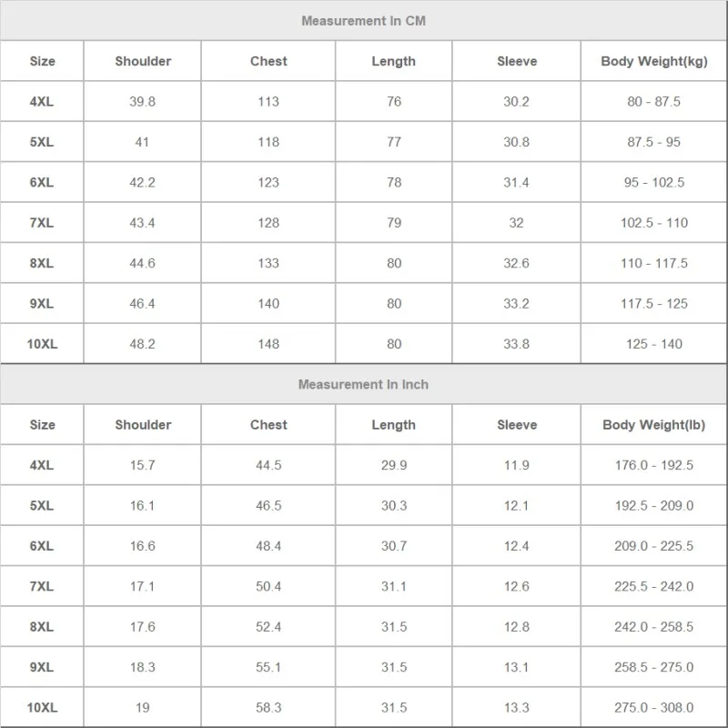Image resolution: width=728 pixels, height=728 pixels.
Task: Select the chest value 58.3
Action: tap(268, 708)
